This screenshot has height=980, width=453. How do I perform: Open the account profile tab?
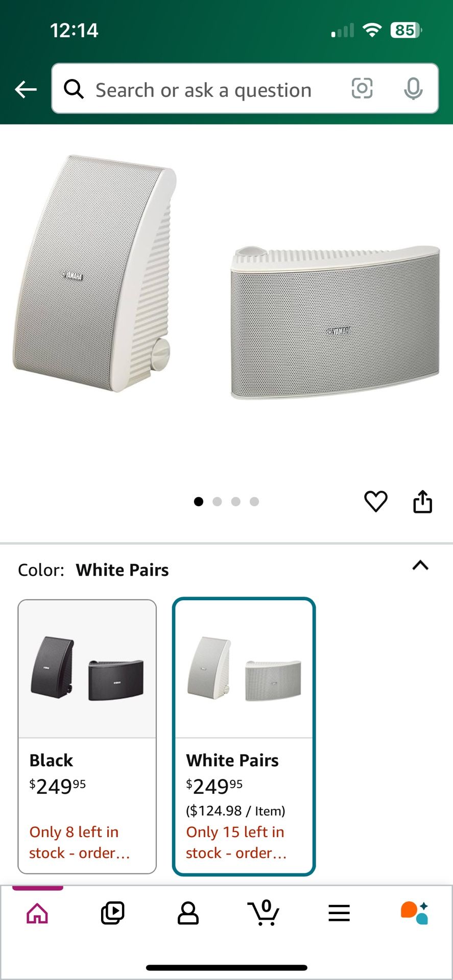pyautogui.click(x=188, y=913)
